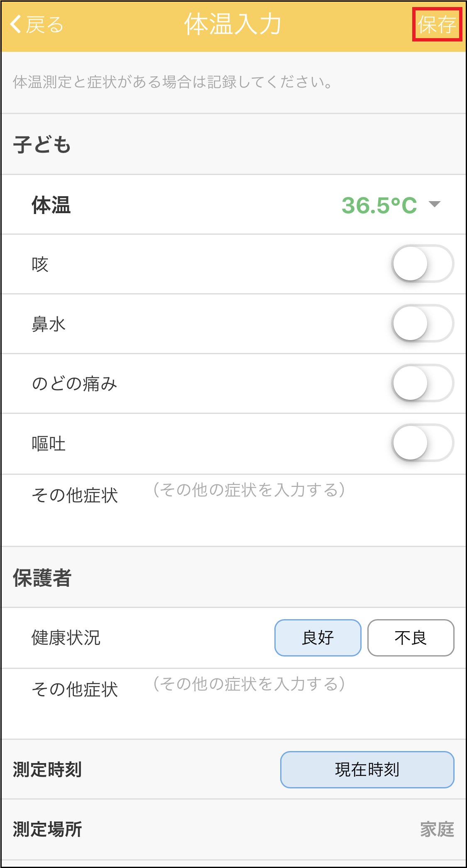
Task: Select 良好 for guardian health
Action: (x=318, y=638)
